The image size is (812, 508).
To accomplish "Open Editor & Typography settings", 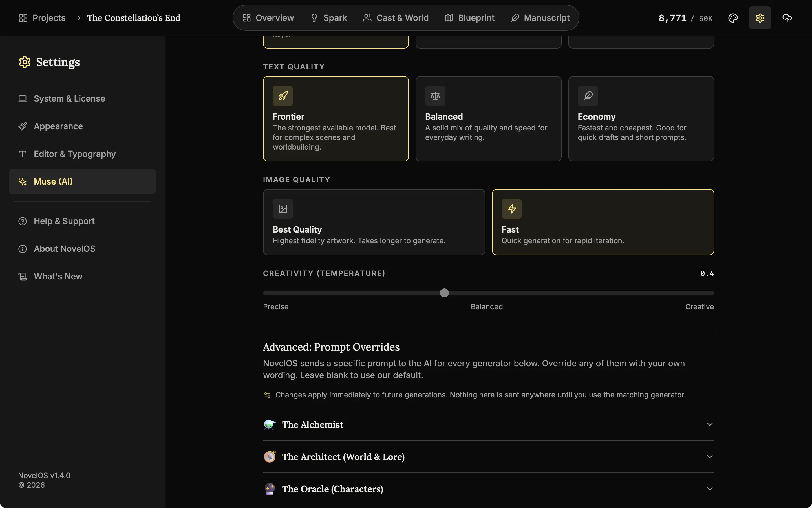I will pos(82,154).
